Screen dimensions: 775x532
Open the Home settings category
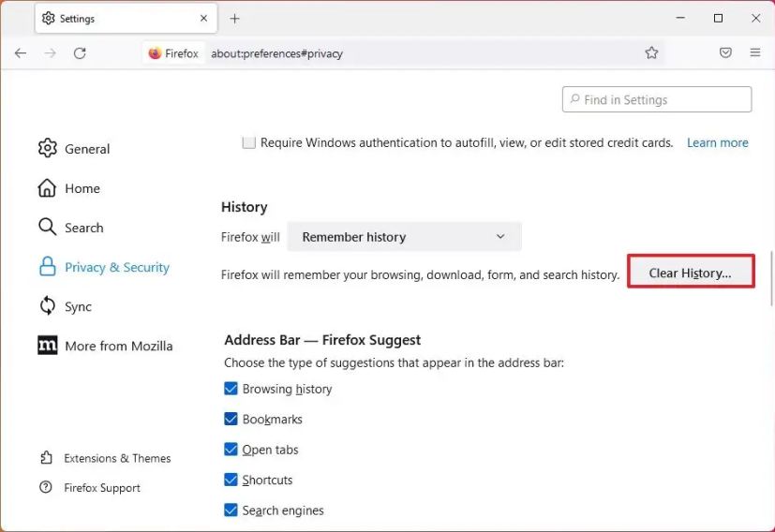coord(69,188)
